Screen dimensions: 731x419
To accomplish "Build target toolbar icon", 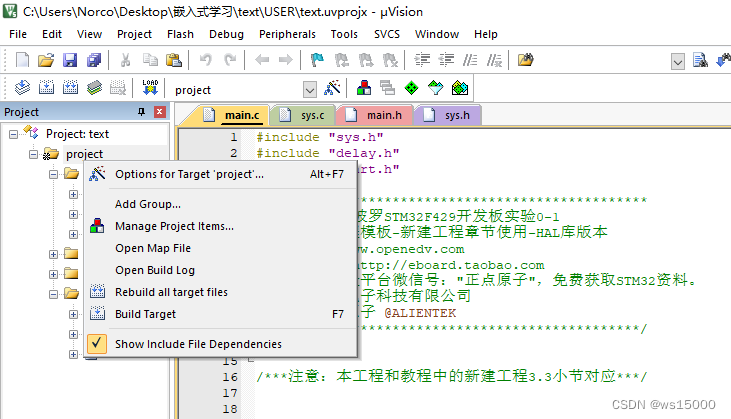I will (46, 87).
